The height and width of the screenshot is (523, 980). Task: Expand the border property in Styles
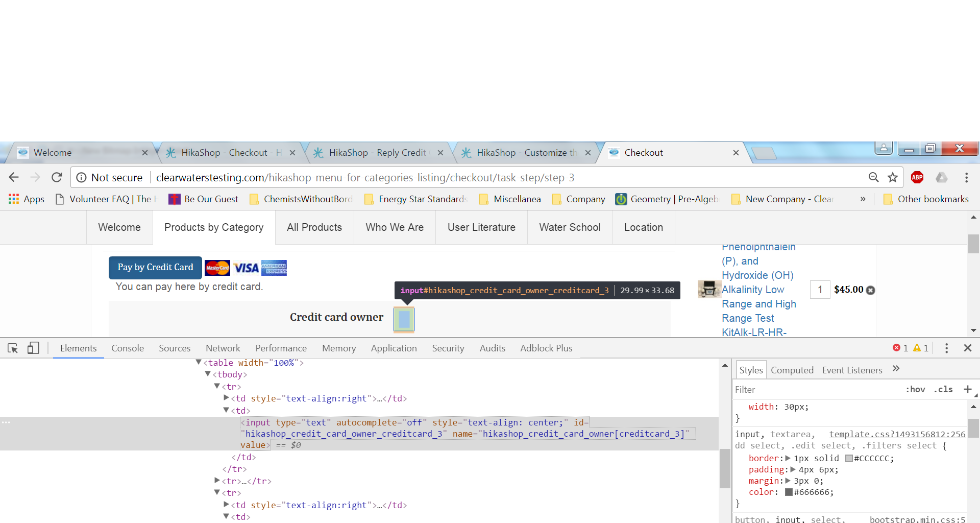coord(788,458)
